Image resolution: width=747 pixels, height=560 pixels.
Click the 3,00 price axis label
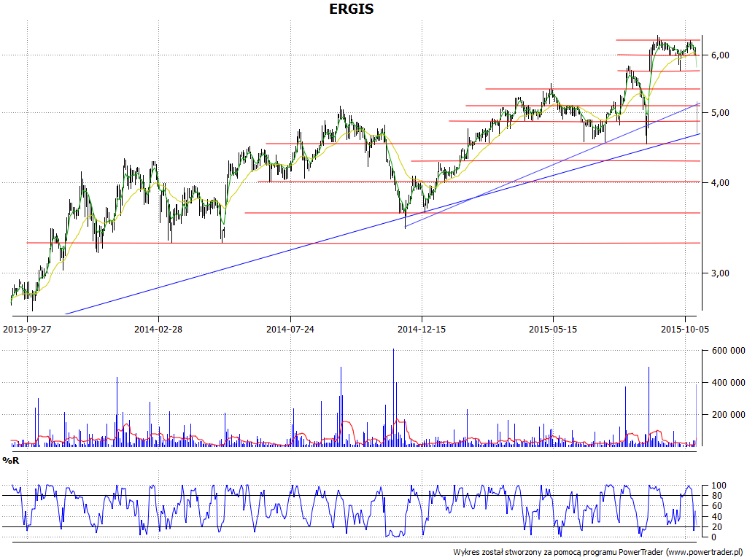(x=720, y=273)
